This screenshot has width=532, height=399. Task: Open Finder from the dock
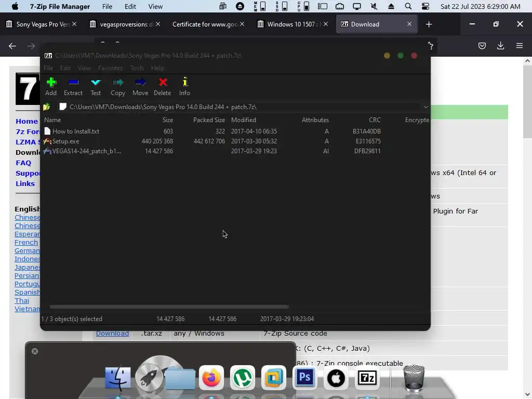click(118, 377)
